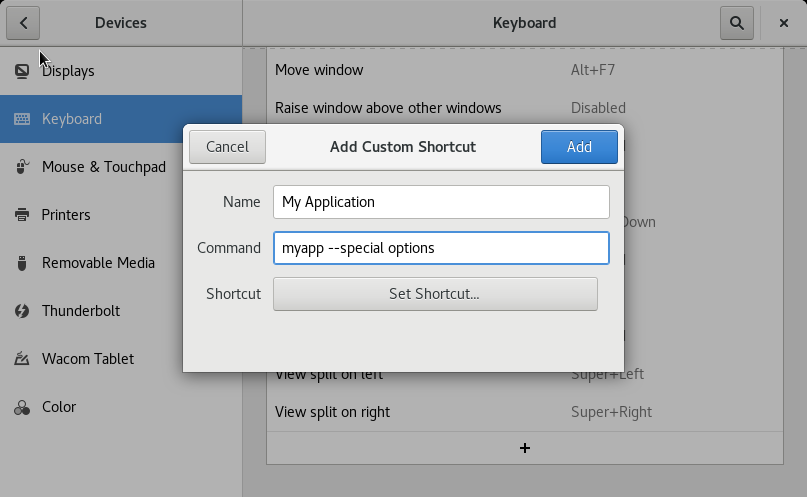
Task: Click the Color icon in sidebar
Action: coord(22,407)
